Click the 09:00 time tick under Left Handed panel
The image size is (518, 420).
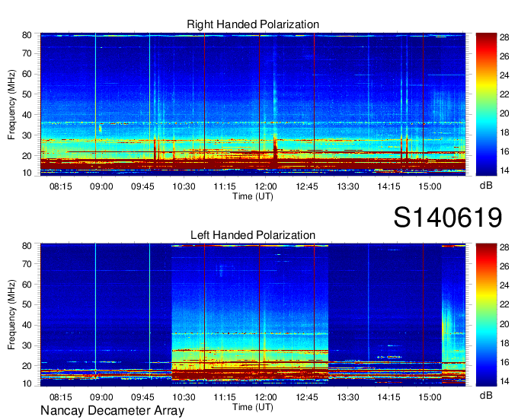101,397
